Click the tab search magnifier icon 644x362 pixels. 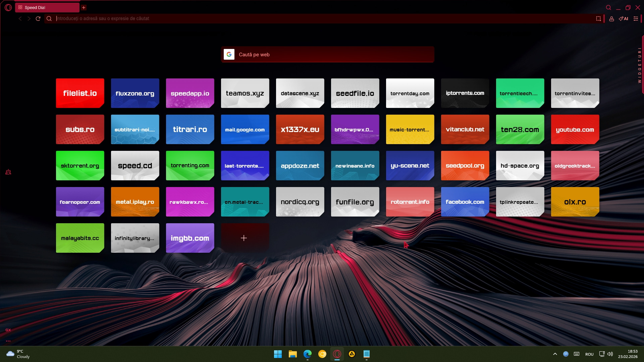(608, 7)
